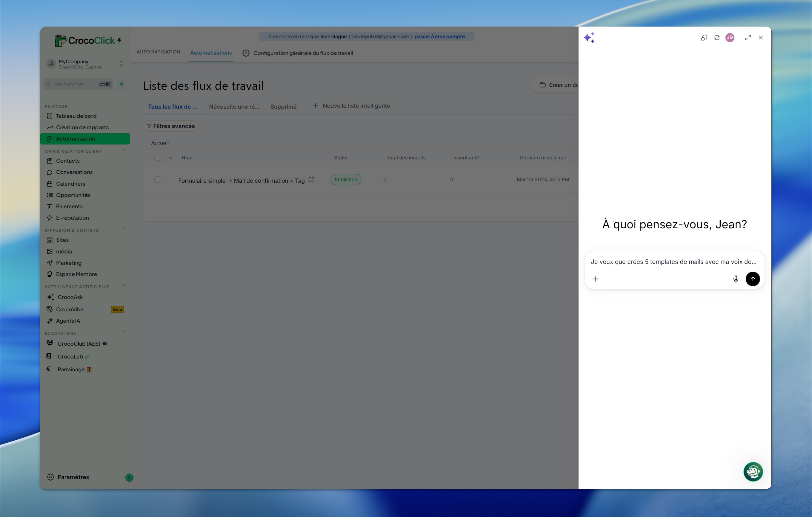Add a Nouvelle liste intelligente
812x517 pixels.
pos(351,106)
